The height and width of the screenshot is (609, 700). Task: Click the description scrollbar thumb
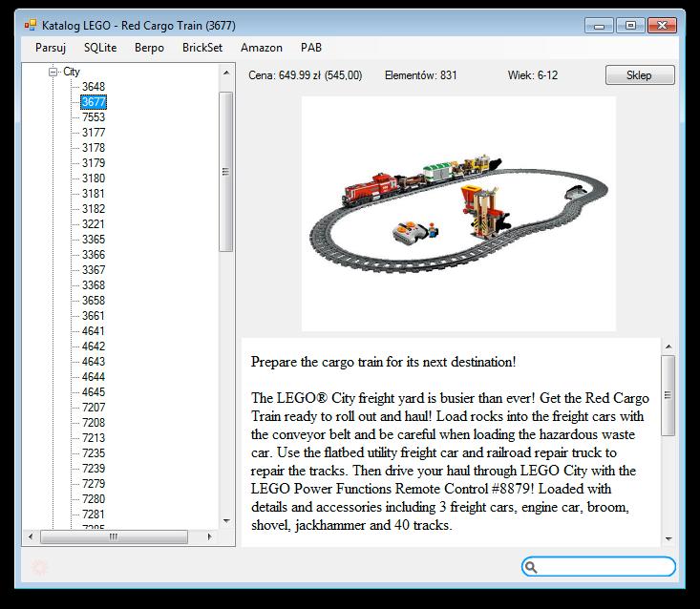(x=668, y=395)
